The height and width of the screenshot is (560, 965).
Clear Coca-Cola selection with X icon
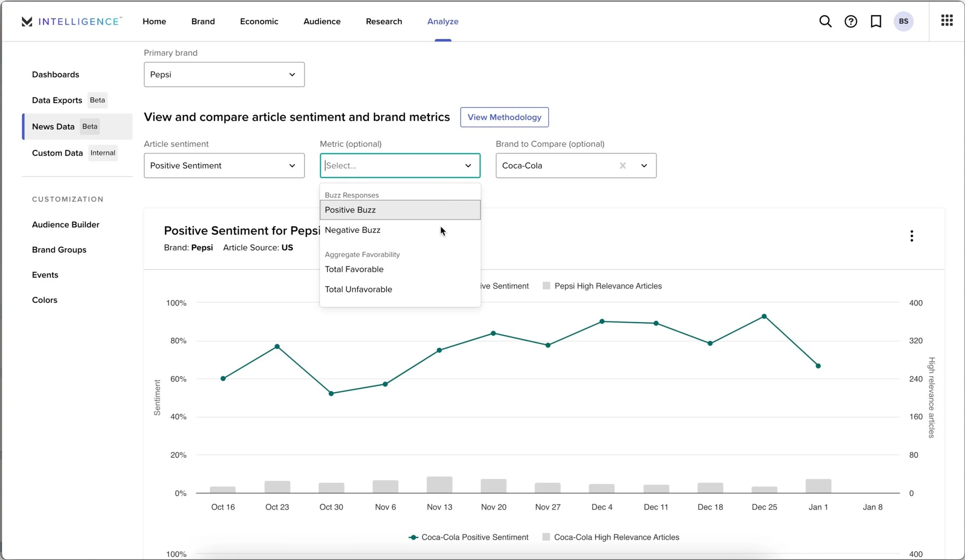click(x=622, y=166)
